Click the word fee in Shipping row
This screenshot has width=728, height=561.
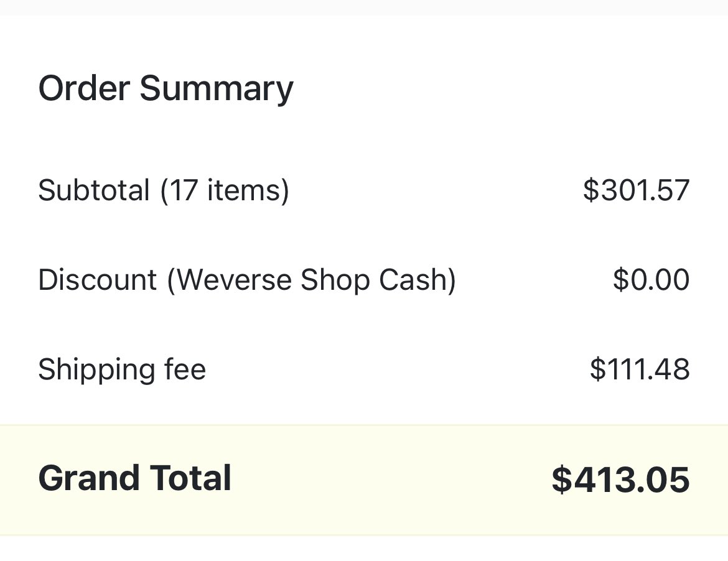[185, 369]
